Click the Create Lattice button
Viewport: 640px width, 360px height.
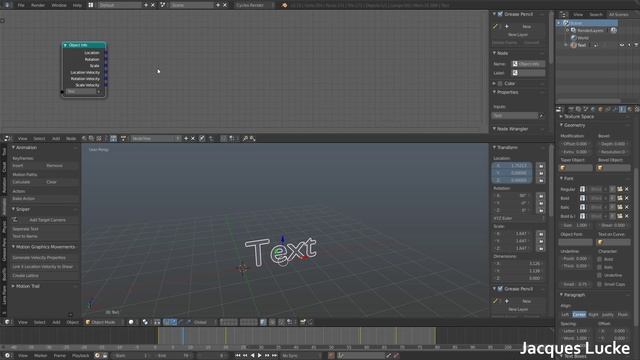pos(44,276)
